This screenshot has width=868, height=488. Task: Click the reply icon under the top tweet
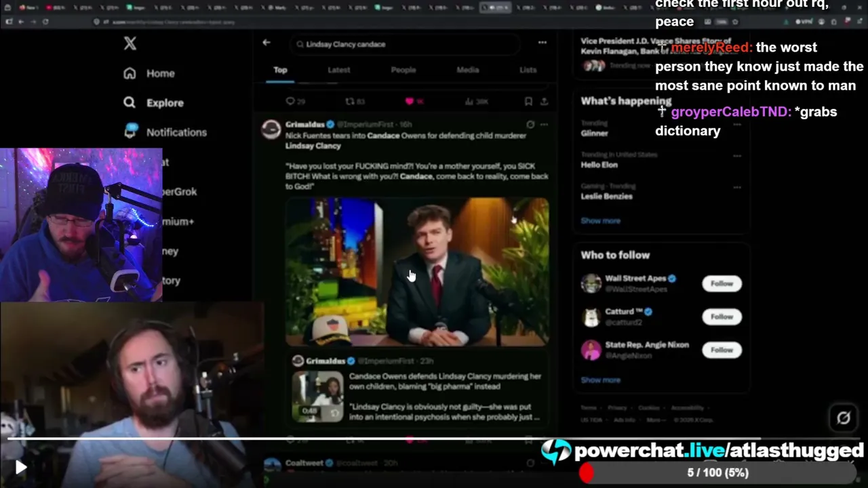(x=290, y=101)
